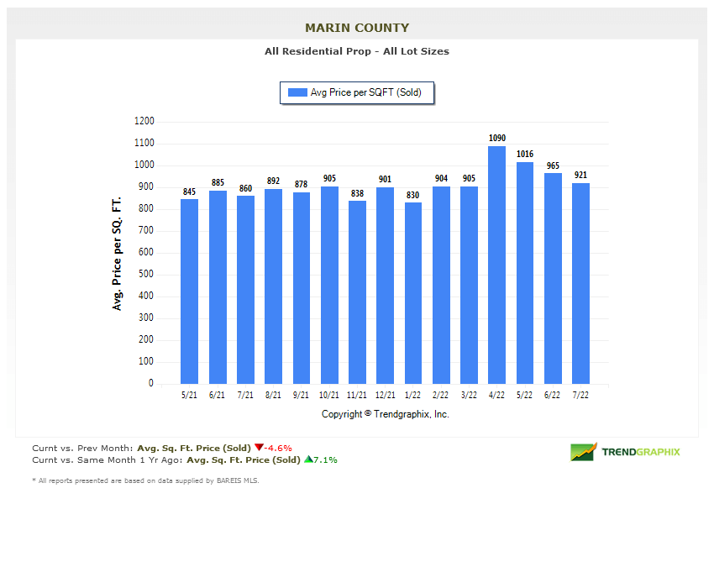Select the 4/22 bar showing 1090
Viewport: 714px width, 588px height.
pos(497,265)
